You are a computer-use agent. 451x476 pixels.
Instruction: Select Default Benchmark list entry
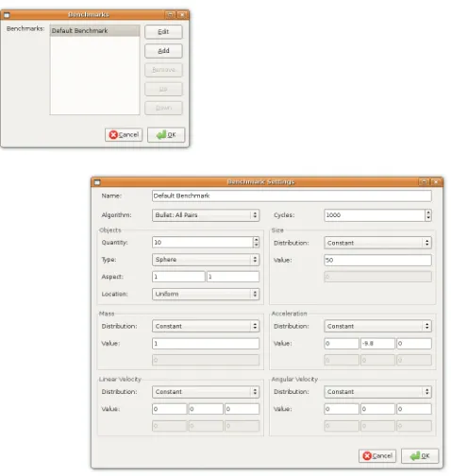(x=94, y=30)
